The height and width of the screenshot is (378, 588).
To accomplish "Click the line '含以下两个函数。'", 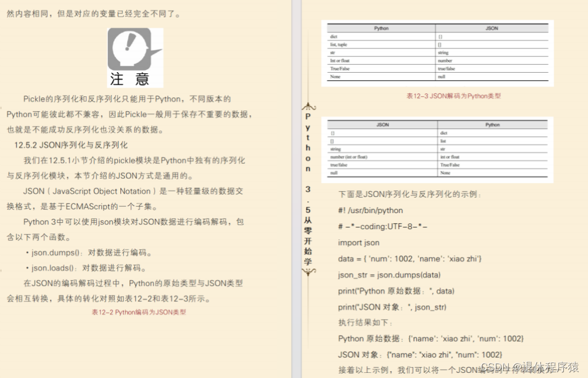I will (x=38, y=238).
